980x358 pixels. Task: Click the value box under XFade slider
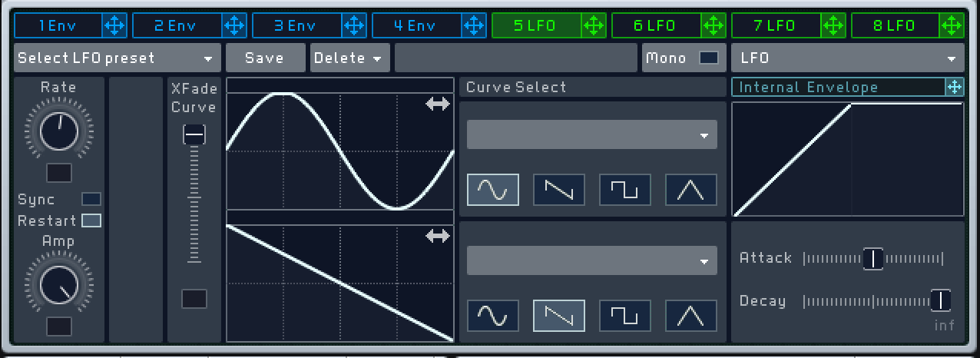194,299
